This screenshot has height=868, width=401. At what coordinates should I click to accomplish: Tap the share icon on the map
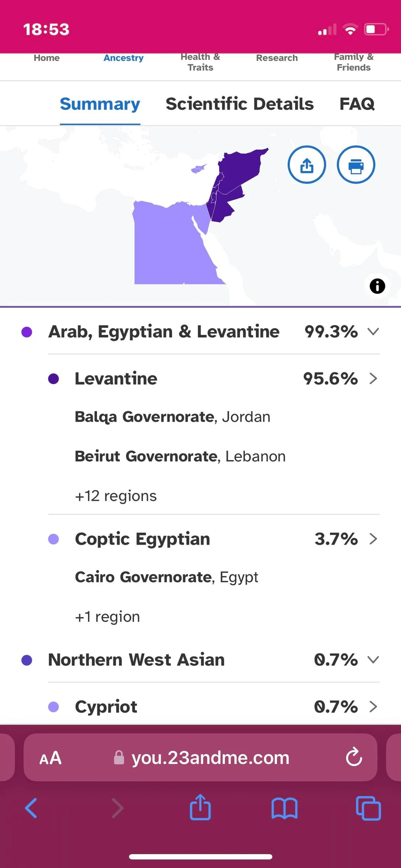(x=307, y=164)
